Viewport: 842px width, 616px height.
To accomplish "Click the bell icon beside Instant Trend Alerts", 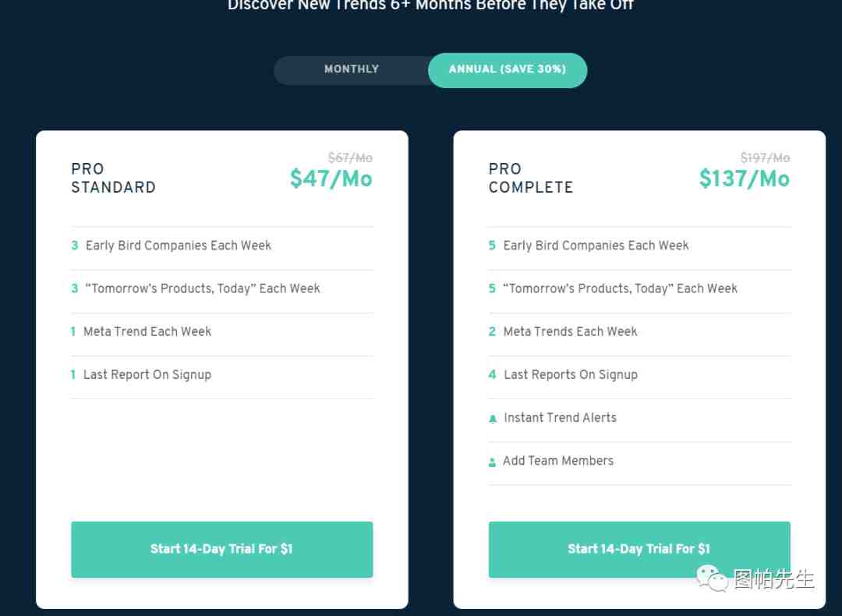I will [493, 419].
